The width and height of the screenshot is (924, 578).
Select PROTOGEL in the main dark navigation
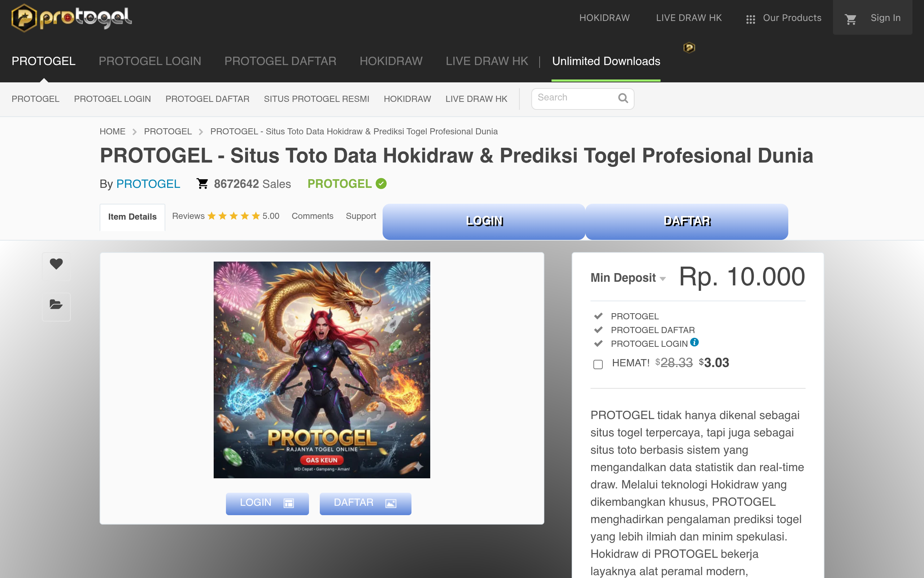point(44,61)
